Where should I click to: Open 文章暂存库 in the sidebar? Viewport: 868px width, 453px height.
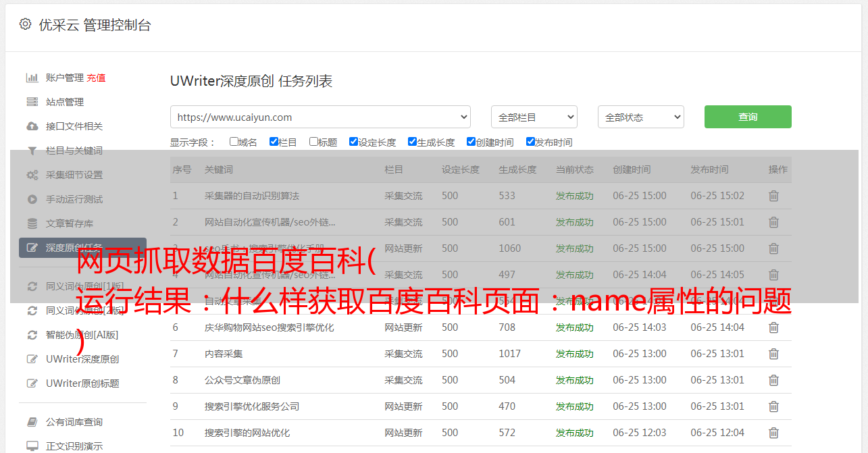[70, 223]
